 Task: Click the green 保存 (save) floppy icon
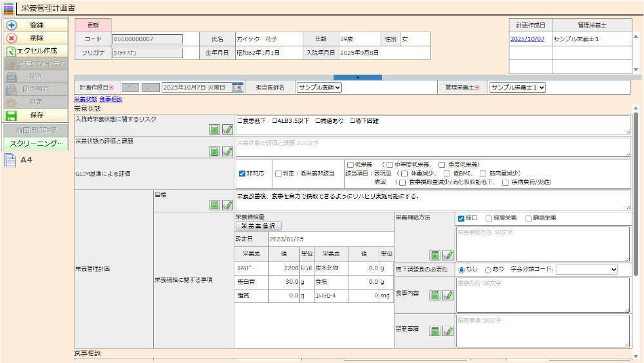11,115
